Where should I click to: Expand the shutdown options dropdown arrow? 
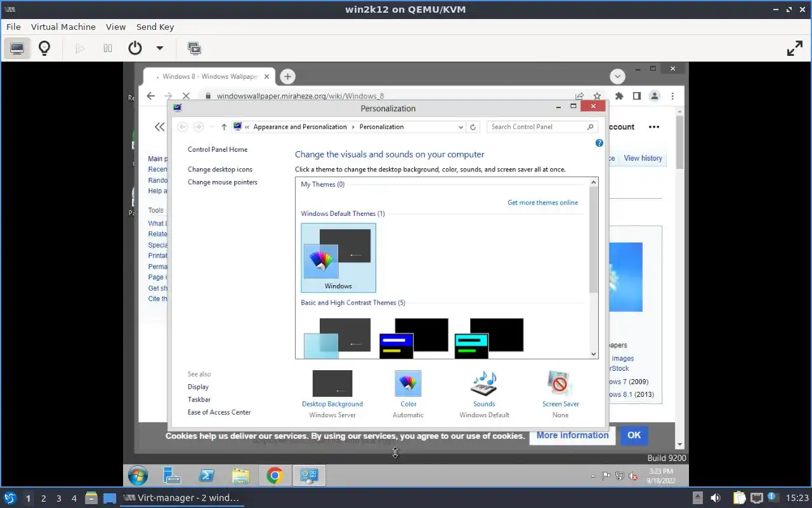point(160,48)
